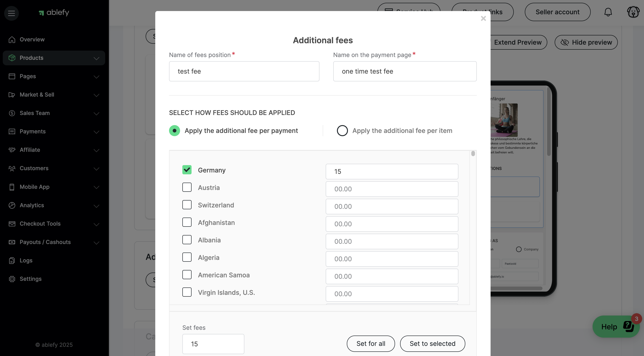Click the Germany fee amount field

(x=392, y=172)
